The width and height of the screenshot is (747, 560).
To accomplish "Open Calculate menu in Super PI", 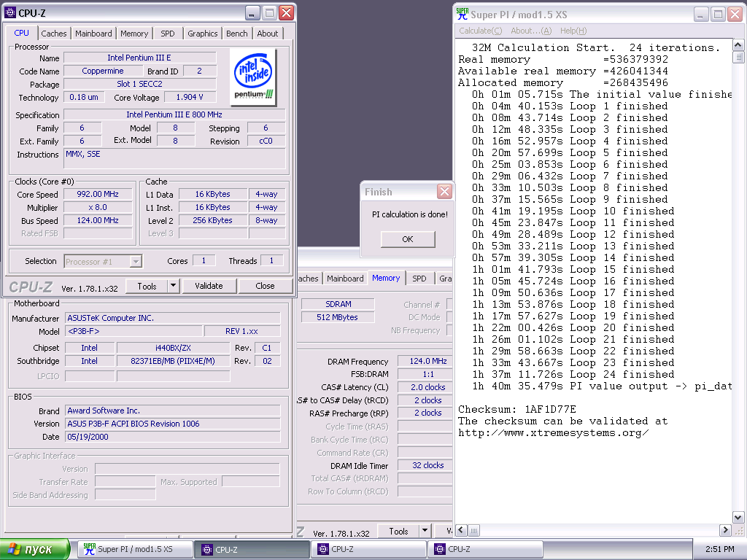I will pos(480,31).
